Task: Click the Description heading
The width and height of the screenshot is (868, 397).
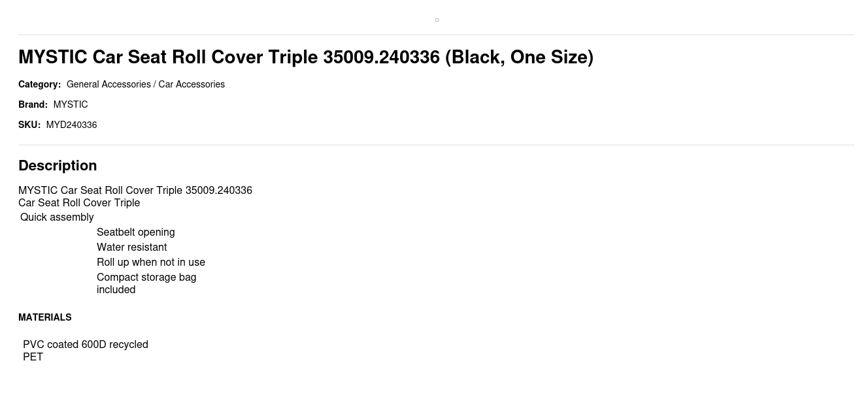Action: coord(58,165)
